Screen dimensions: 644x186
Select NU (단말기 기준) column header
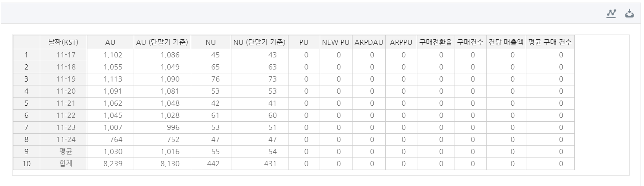coord(260,43)
